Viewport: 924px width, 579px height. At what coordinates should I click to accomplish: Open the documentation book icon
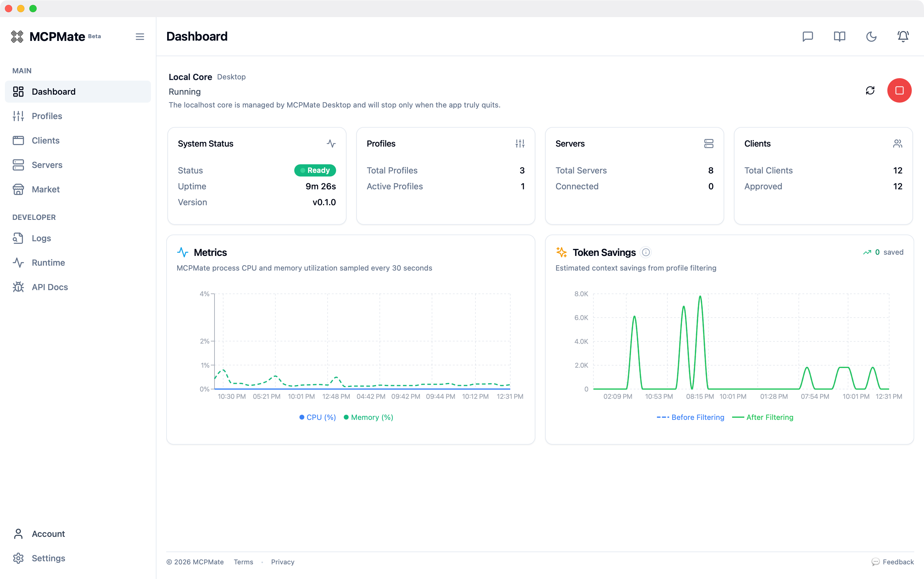pyautogui.click(x=840, y=36)
